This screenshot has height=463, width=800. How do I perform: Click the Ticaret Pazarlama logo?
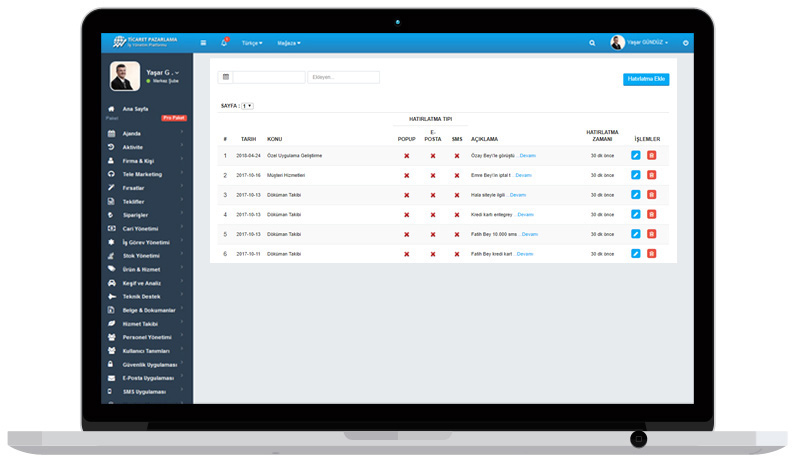[x=145, y=42]
